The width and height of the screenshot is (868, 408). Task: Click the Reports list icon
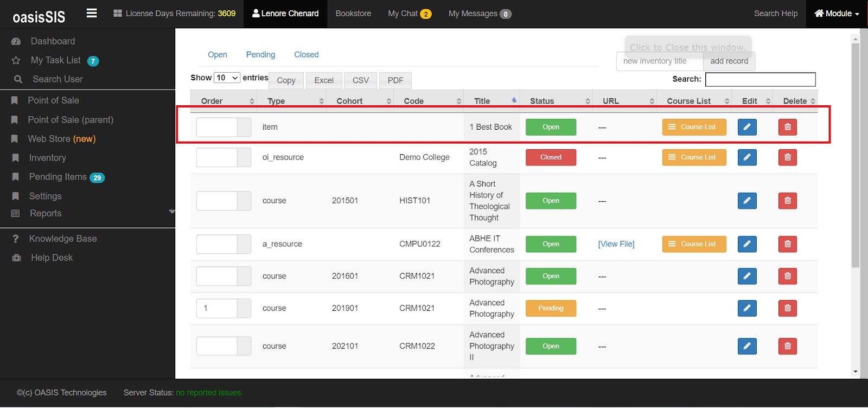coord(16,213)
